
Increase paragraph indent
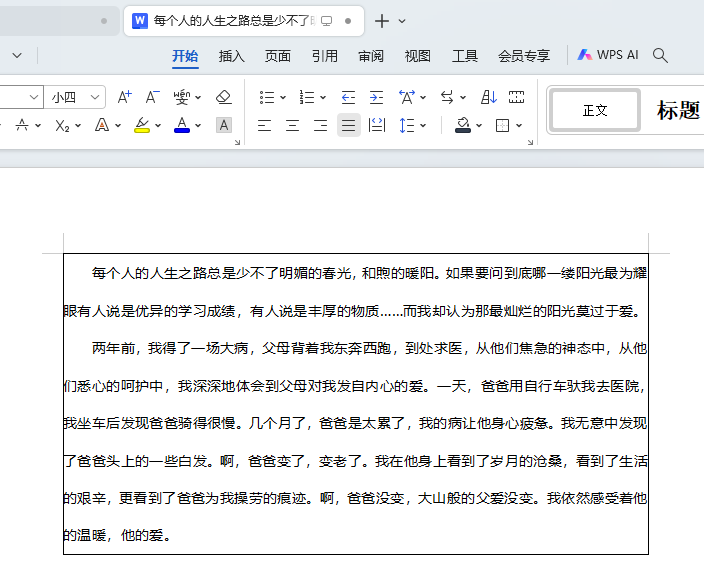(376, 97)
